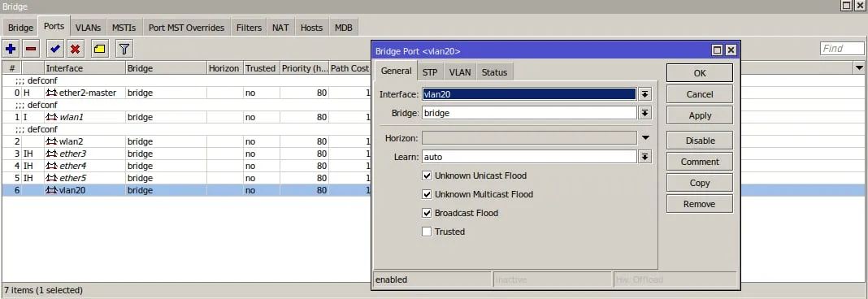The width and height of the screenshot is (868, 299).
Task: Toggle Unknown Unicast Flood checkbox
Action: click(427, 175)
